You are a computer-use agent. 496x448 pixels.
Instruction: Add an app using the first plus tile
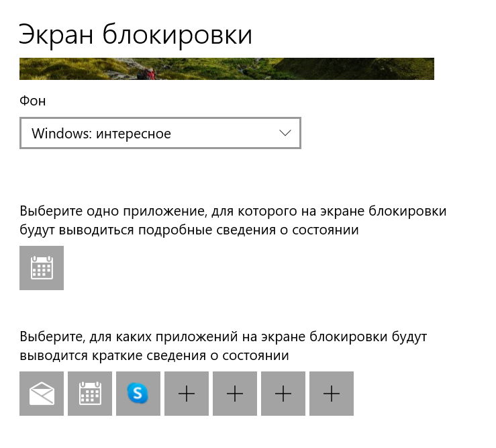187,394
